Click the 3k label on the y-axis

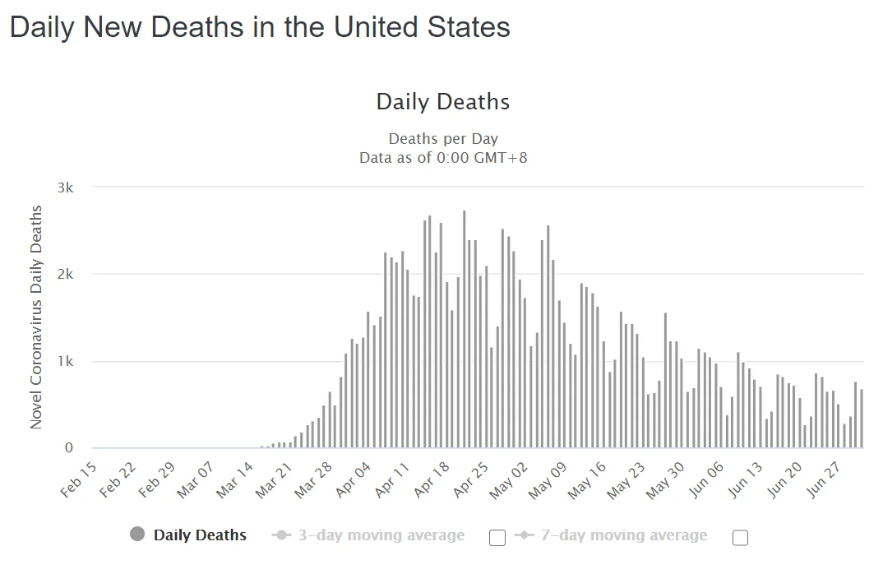[65, 188]
